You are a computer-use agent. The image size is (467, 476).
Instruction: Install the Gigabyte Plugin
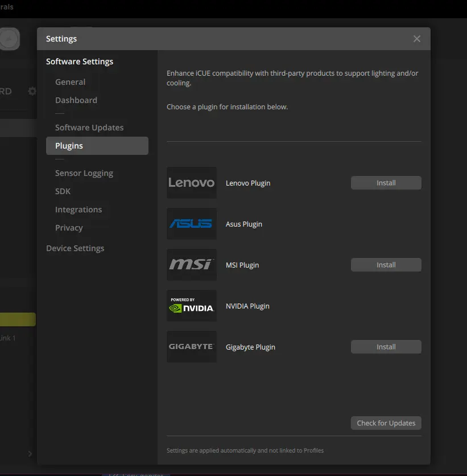point(386,347)
